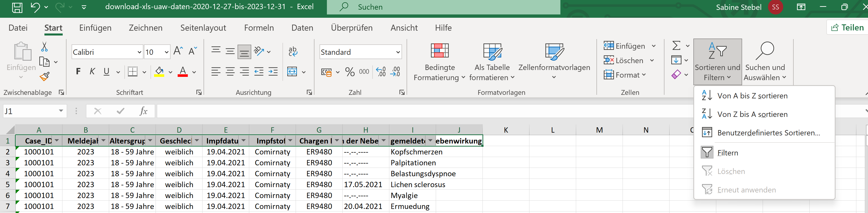Viewport: 868px width, 213px height.
Task: Choose Benutzerdefiniertes Sortieren
Action: point(764,133)
